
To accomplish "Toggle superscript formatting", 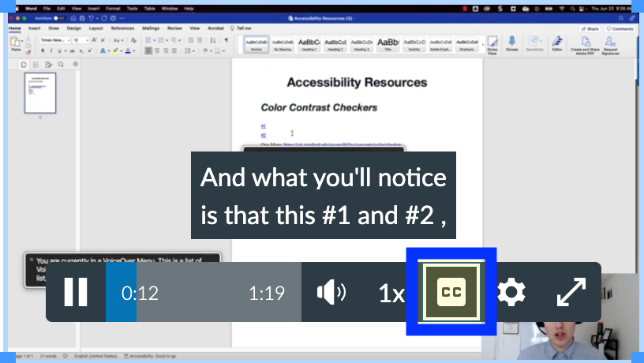I will tap(89, 51).
